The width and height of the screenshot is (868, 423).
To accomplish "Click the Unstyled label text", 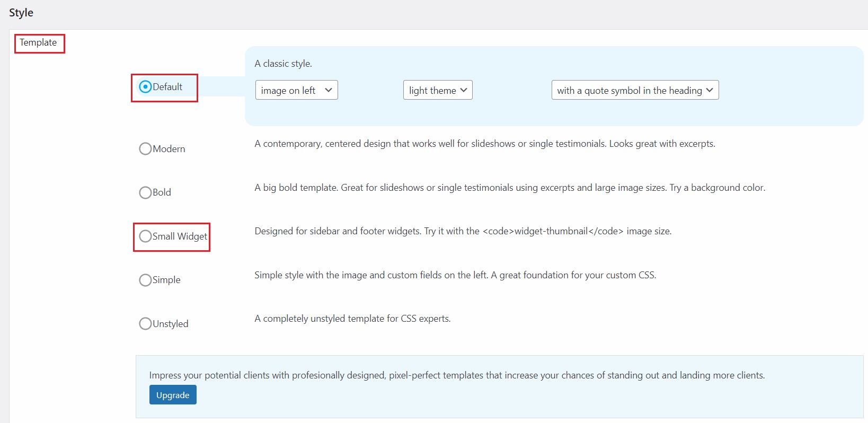I will (x=171, y=324).
